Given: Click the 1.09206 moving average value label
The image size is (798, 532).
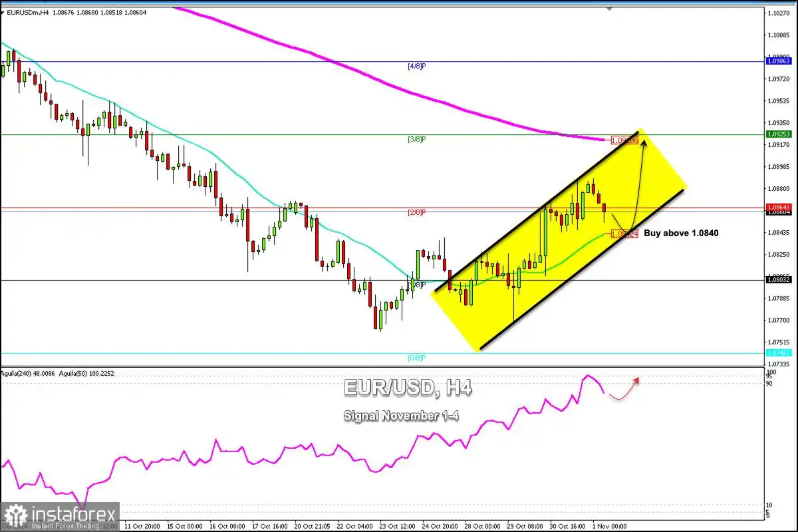Looking at the screenshot, I should coord(624,140).
